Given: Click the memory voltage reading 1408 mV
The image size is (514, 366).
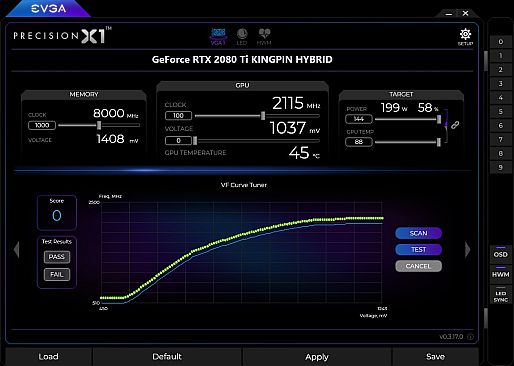Looking at the screenshot, I should coord(117,139).
